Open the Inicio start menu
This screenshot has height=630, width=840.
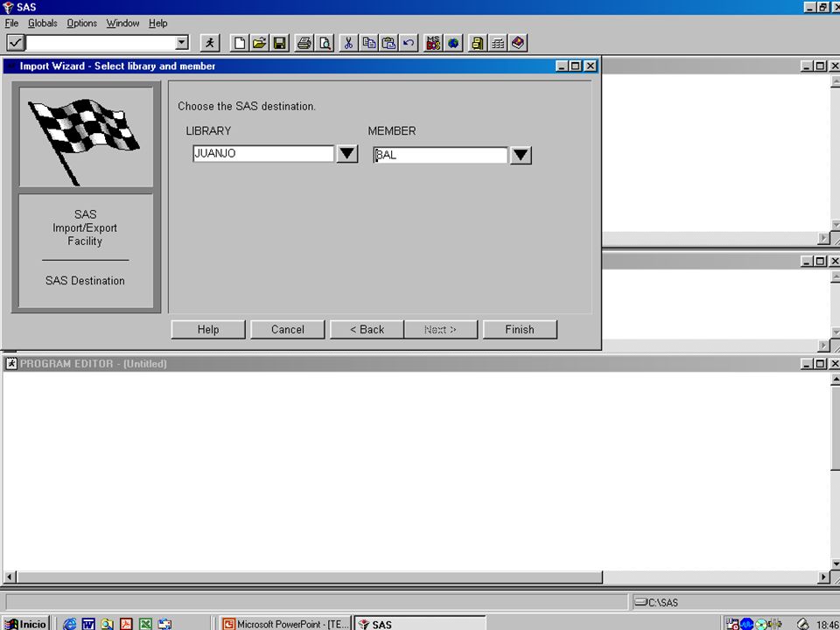(x=25, y=624)
